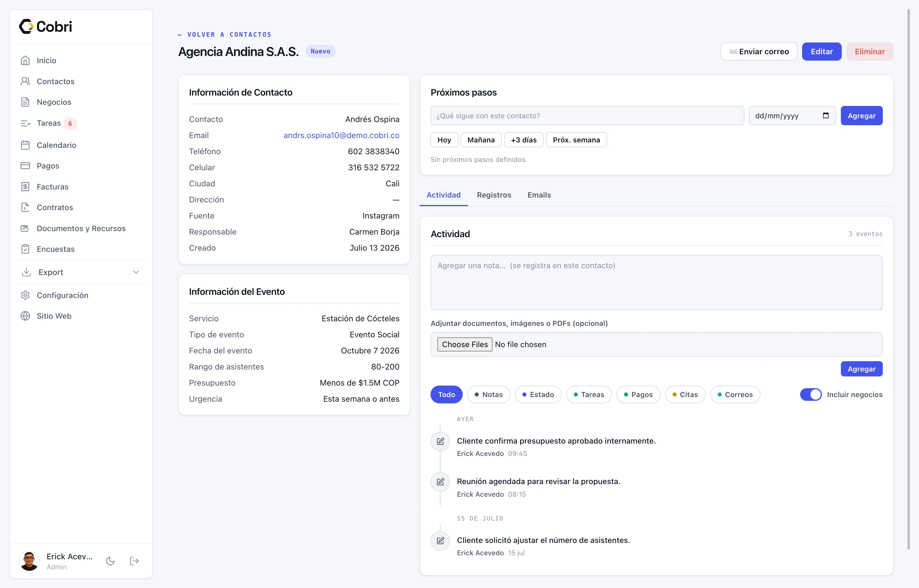Screen dimensions: 919x588
Task: Open Negocios document icon in sidebar
Action: (x=25, y=102)
